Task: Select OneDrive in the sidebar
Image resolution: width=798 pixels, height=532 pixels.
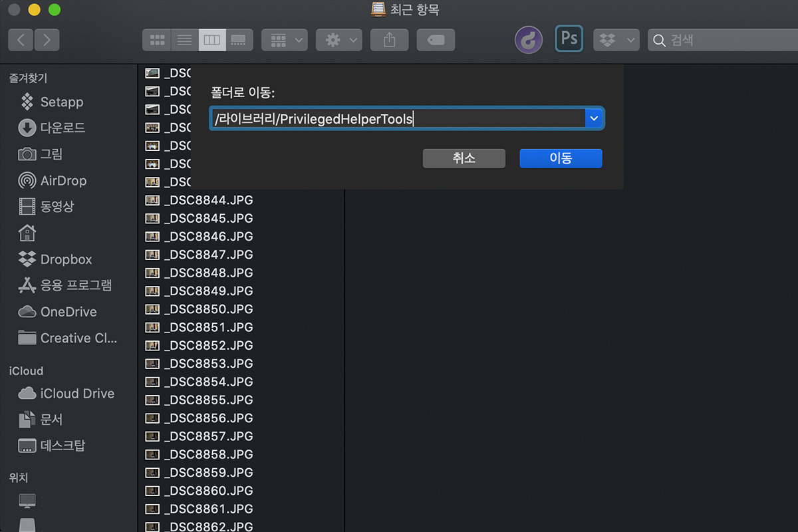Action: tap(65, 311)
